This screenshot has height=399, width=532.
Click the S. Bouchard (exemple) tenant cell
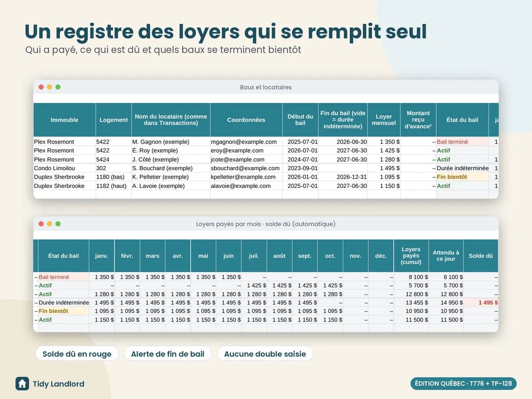pyautogui.click(x=171, y=168)
